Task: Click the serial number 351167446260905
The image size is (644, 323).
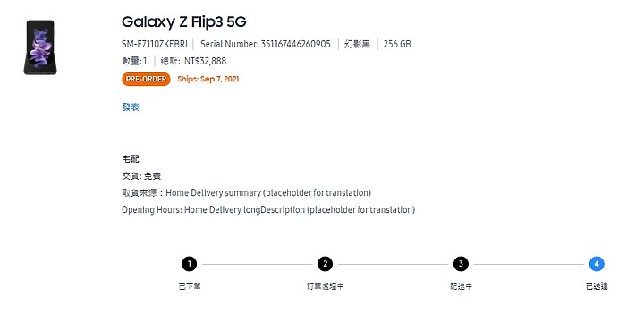Action: click(x=296, y=44)
